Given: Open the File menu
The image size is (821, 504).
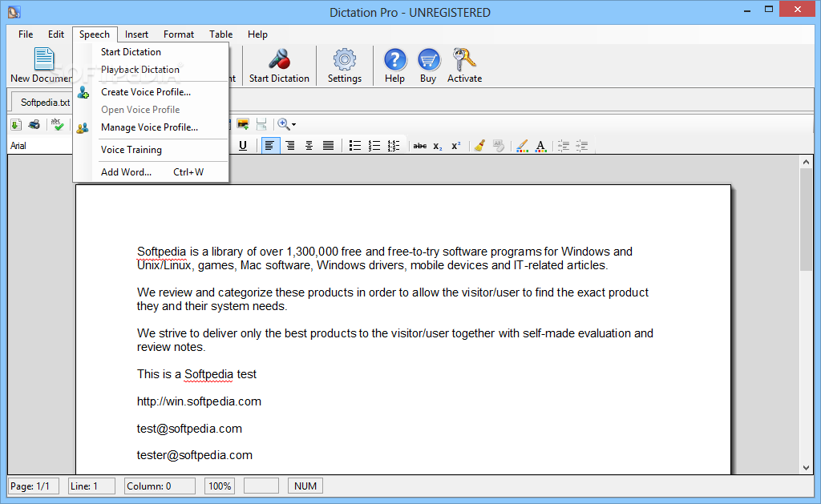Looking at the screenshot, I should (x=26, y=34).
